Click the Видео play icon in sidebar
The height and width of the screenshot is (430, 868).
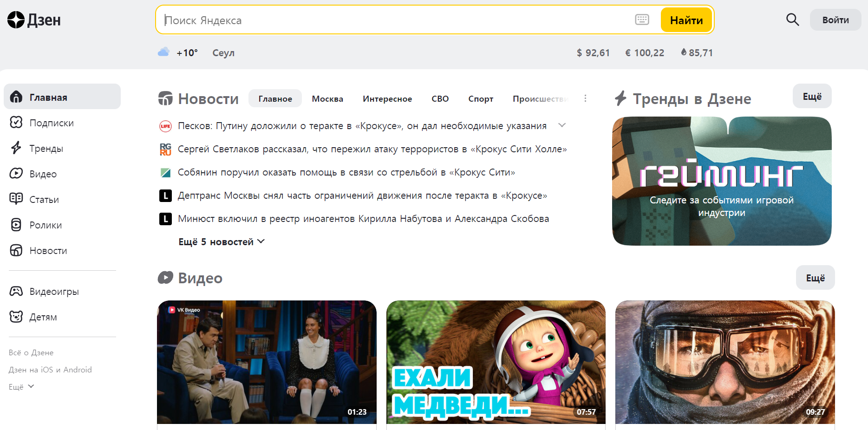[x=16, y=173]
